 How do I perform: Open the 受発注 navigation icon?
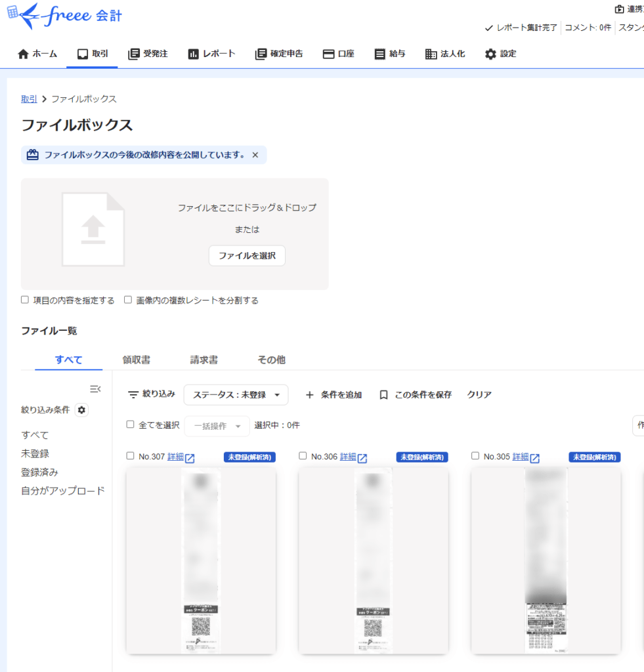(x=133, y=54)
